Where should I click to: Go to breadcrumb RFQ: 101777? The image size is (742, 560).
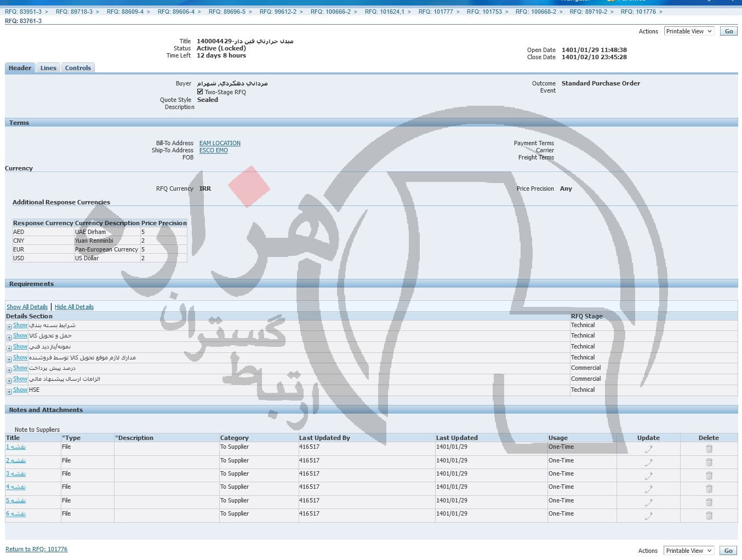point(436,12)
